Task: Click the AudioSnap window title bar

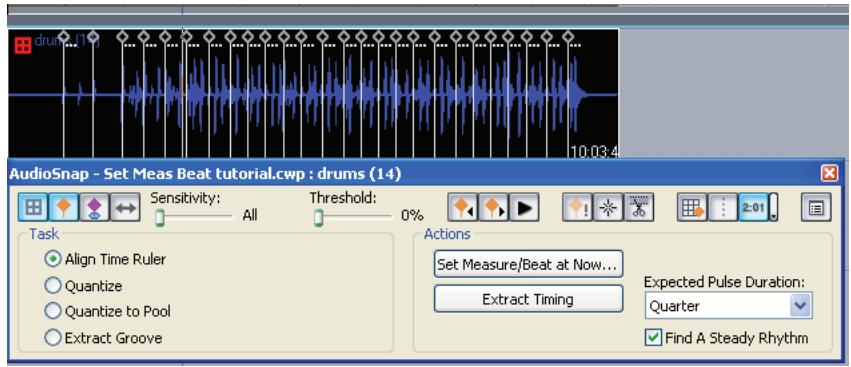Action: point(426,174)
